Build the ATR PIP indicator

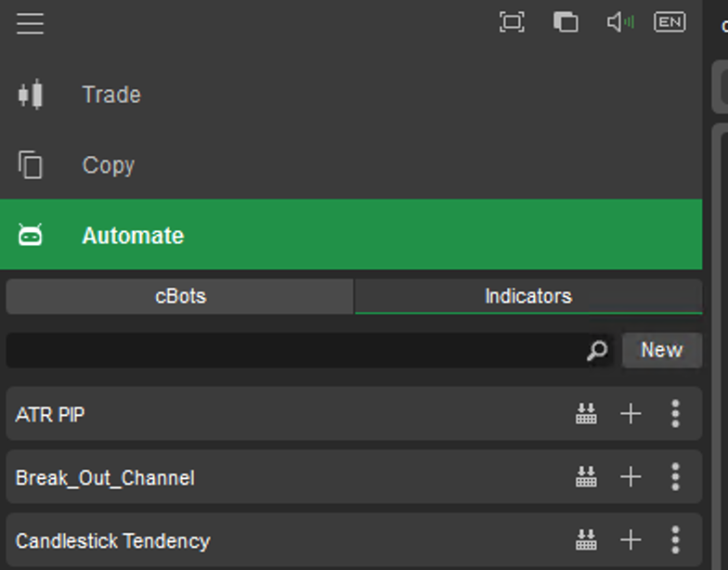click(586, 414)
